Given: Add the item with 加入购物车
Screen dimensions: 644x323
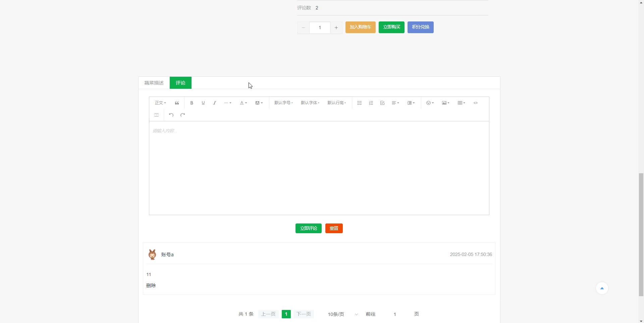Looking at the screenshot, I should pos(361,27).
